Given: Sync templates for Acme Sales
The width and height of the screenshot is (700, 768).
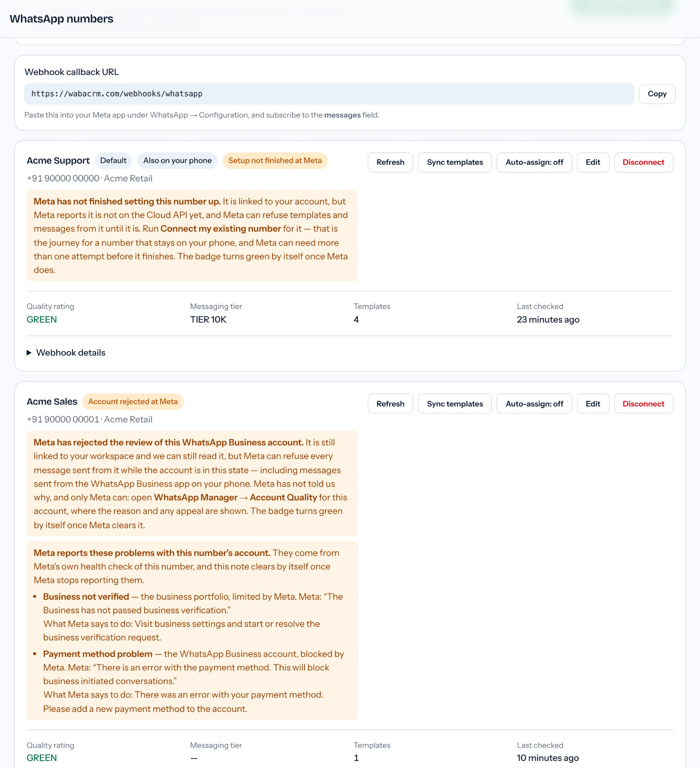Looking at the screenshot, I should coord(455,403).
